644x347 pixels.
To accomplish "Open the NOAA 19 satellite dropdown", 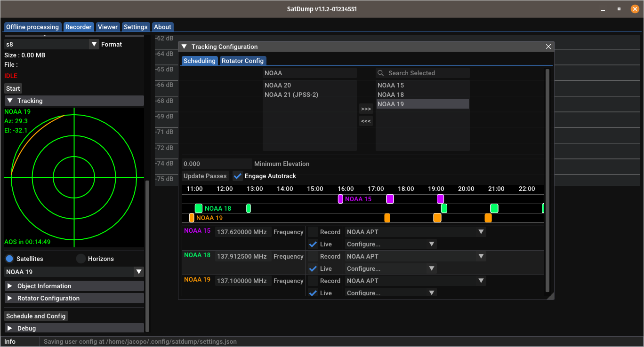I will coord(74,272).
